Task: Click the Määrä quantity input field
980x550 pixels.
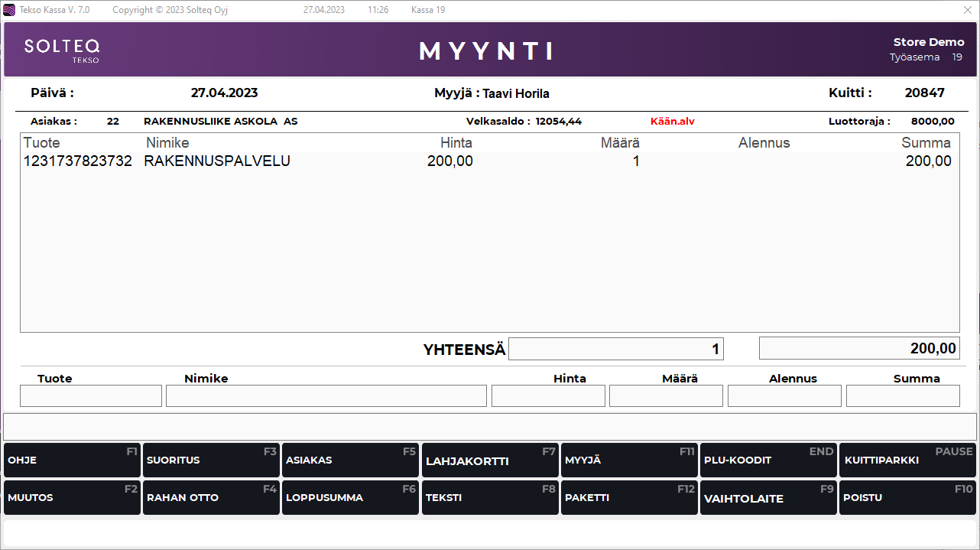Action: coord(666,396)
